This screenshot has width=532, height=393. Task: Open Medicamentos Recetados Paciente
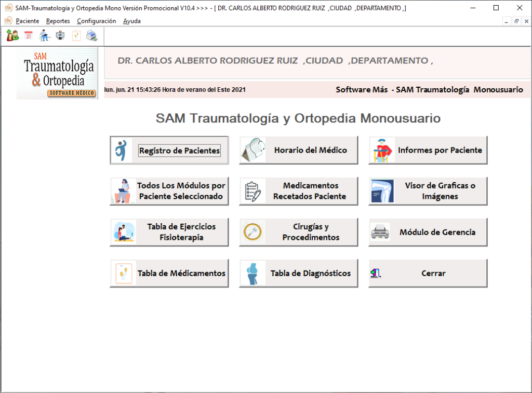[x=299, y=191]
